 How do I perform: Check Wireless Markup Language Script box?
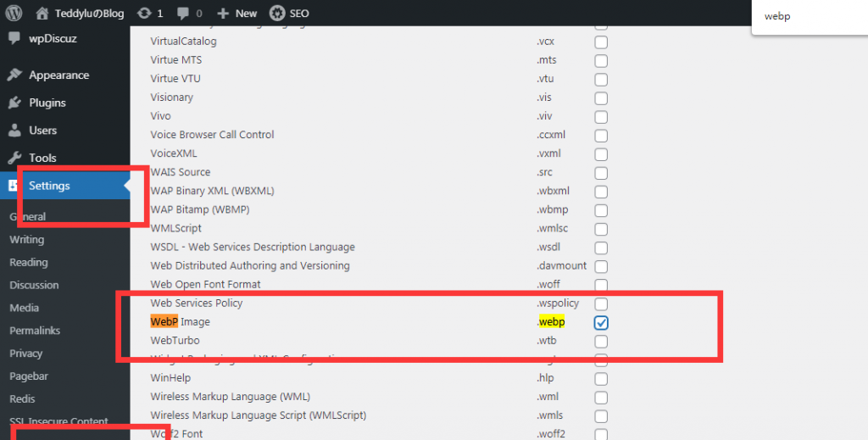[x=601, y=416]
